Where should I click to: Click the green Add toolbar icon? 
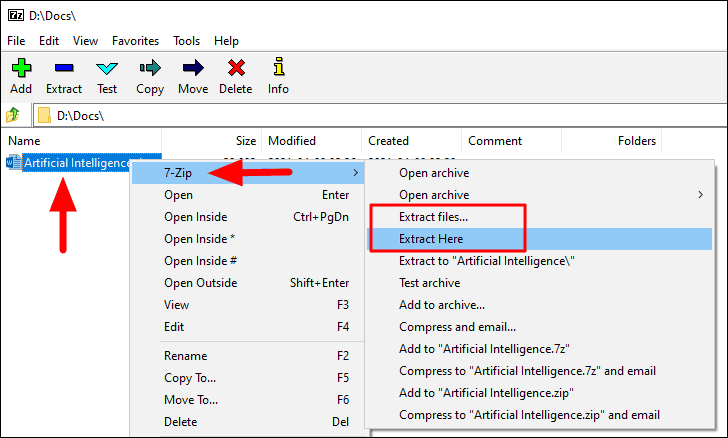point(21,68)
